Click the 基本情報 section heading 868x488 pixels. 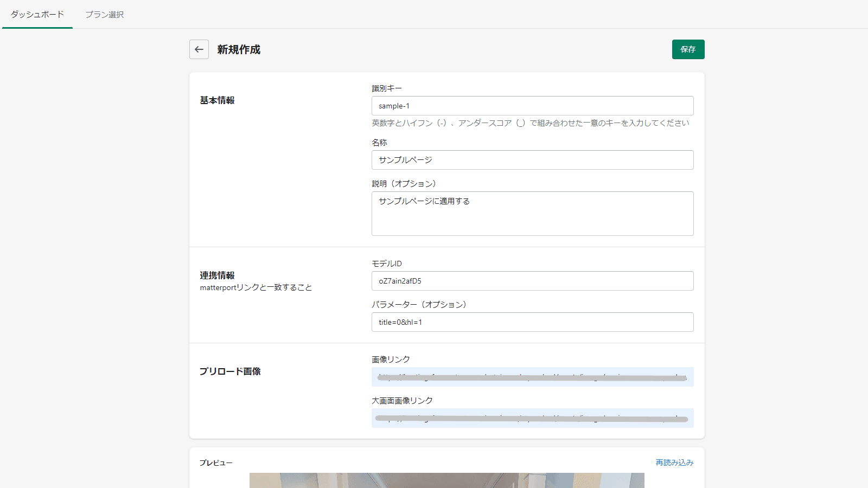coord(216,100)
